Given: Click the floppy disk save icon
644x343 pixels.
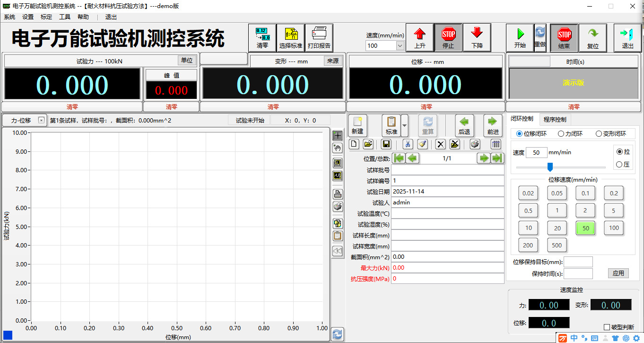Looking at the screenshot, I should pyautogui.click(x=386, y=144).
